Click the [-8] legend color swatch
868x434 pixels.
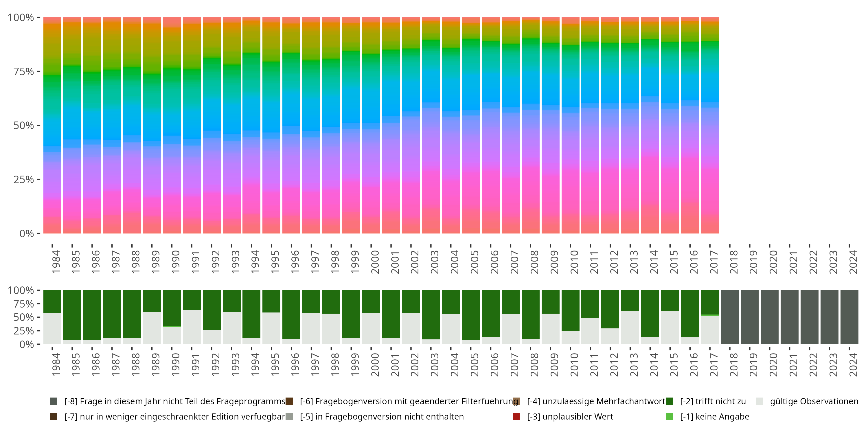point(54,401)
